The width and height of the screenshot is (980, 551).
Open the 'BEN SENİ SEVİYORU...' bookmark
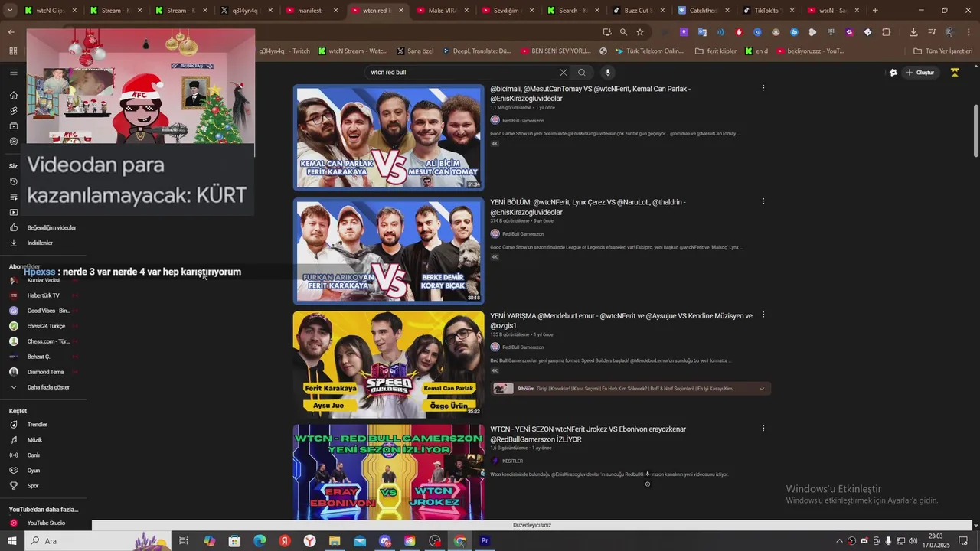(556, 51)
